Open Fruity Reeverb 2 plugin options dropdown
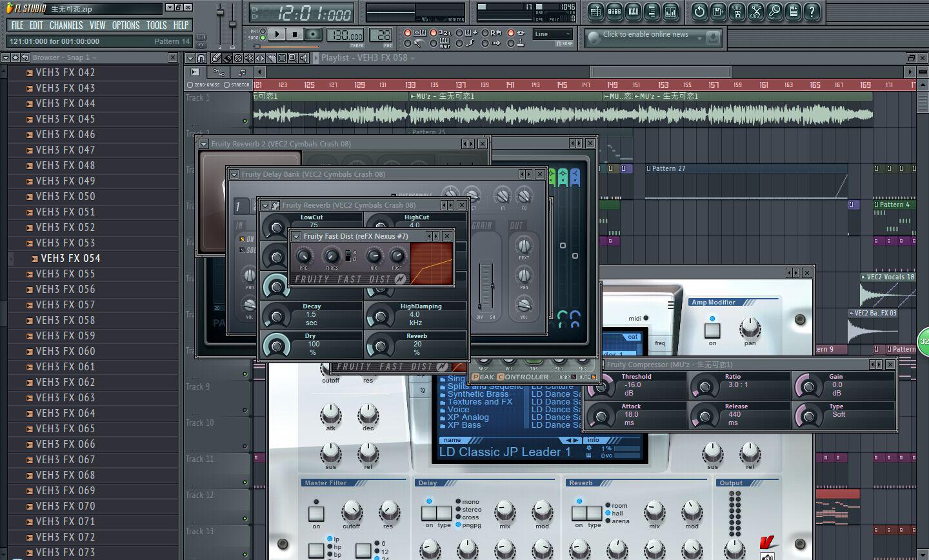 tap(203, 144)
